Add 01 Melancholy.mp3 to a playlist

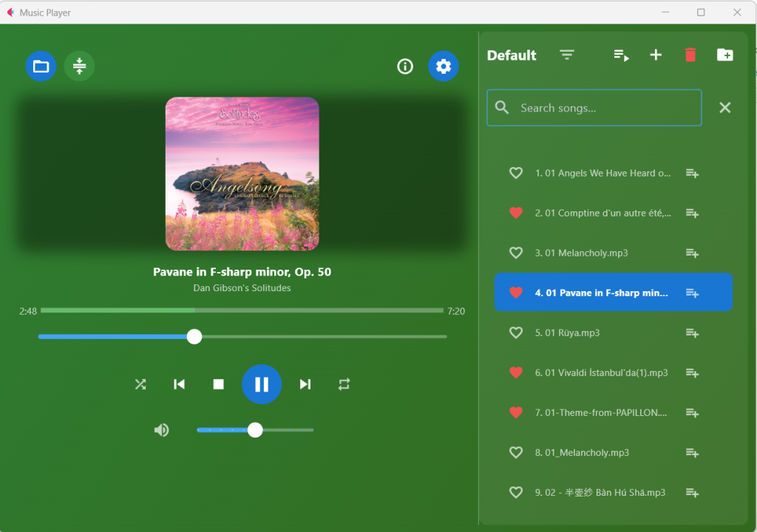tap(692, 253)
